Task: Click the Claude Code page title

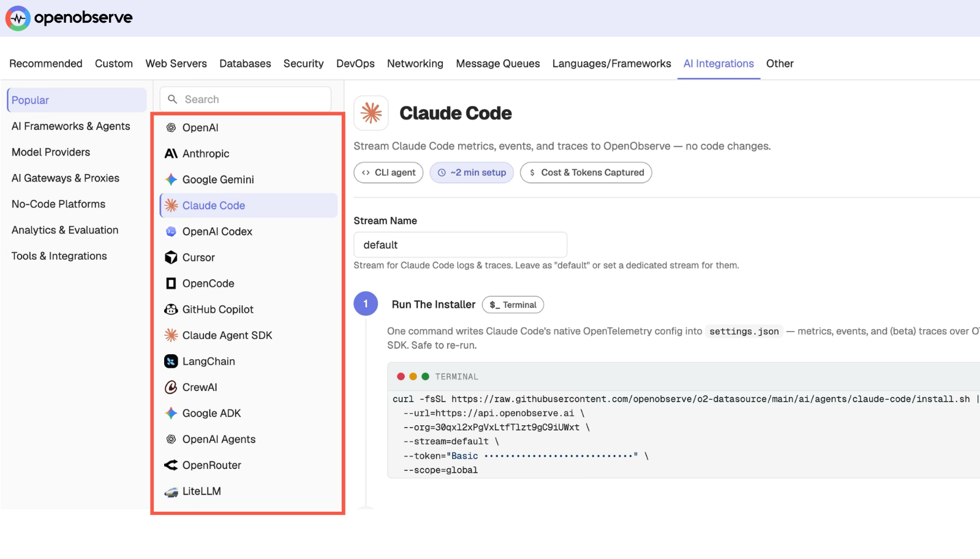Action: [x=456, y=113]
